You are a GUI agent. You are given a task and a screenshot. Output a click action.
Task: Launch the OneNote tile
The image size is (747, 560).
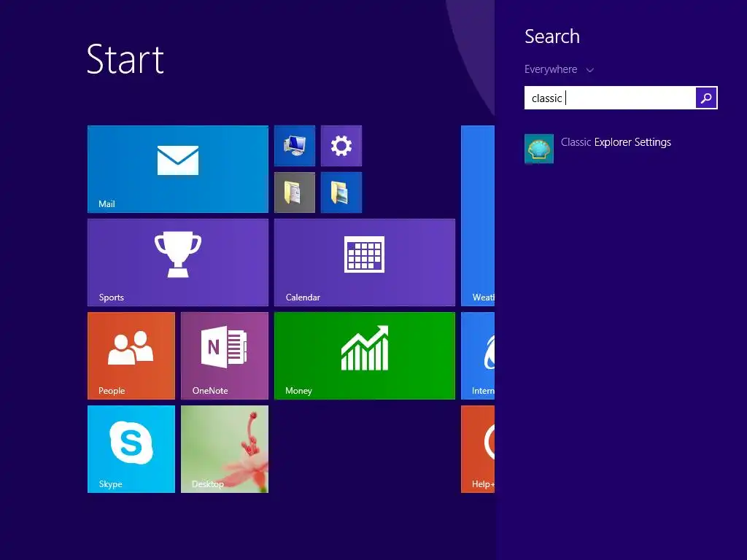pyautogui.click(x=225, y=356)
